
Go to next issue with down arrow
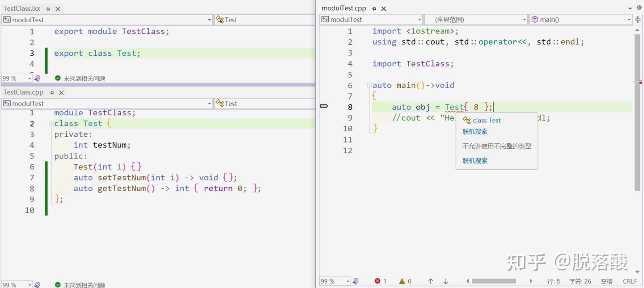click(x=446, y=281)
